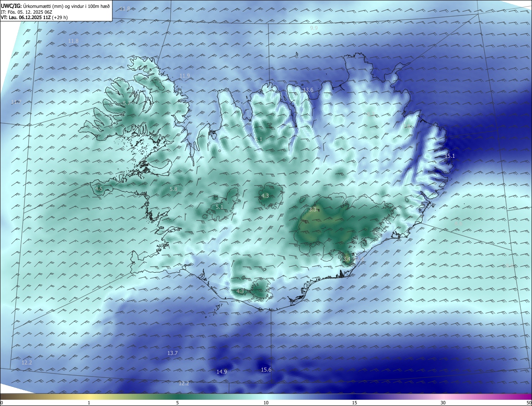
Task: Click the 'UWC/IG:' heading label
Action: point(11,6)
